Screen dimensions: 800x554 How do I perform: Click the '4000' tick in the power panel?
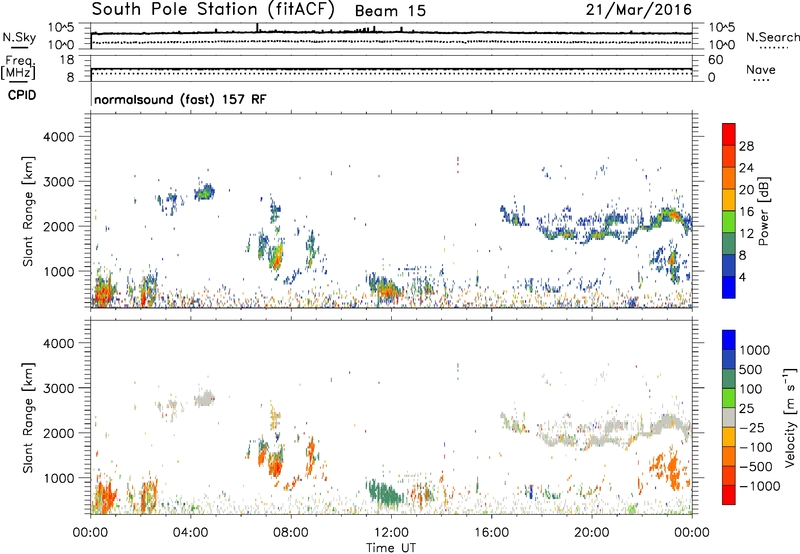tap(58, 137)
